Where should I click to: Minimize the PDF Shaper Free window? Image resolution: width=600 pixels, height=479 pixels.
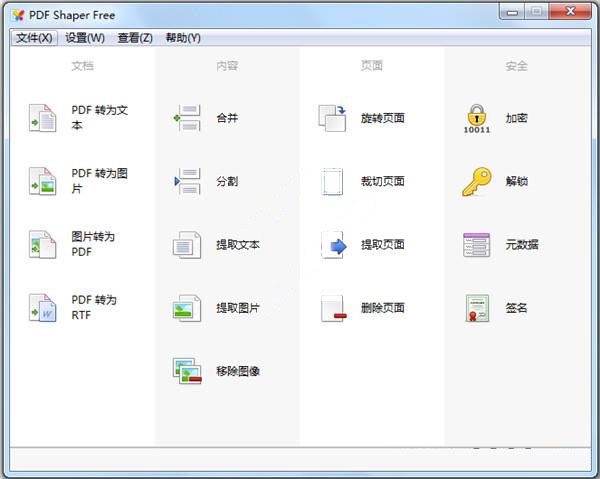pyautogui.click(x=513, y=12)
